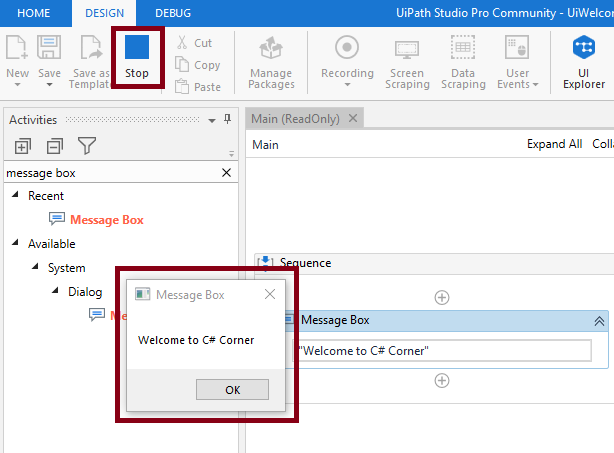Click OK in Message Box dialog
614x453 pixels.
coord(232,390)
